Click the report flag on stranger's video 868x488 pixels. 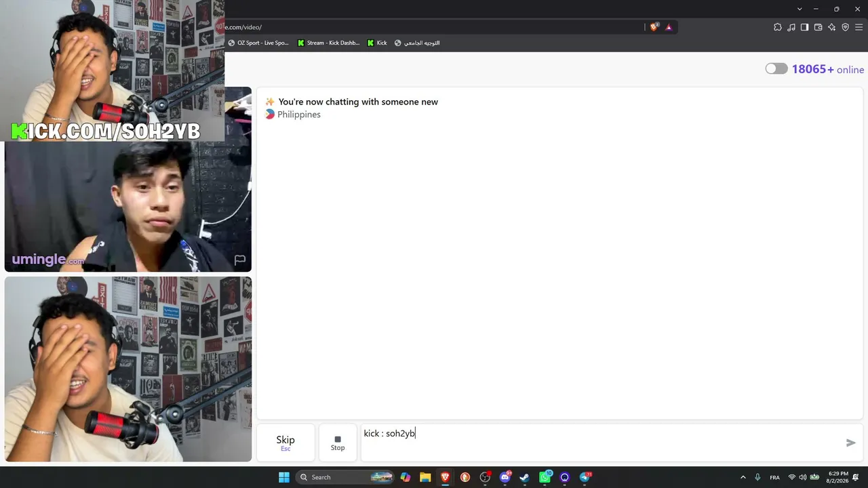(x=240, y=260)
